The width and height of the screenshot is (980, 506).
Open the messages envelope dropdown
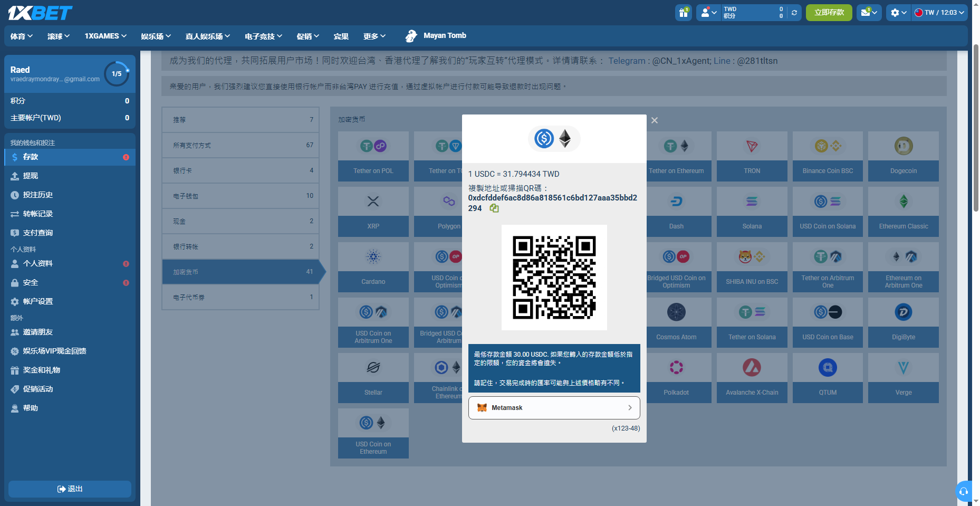869,13
